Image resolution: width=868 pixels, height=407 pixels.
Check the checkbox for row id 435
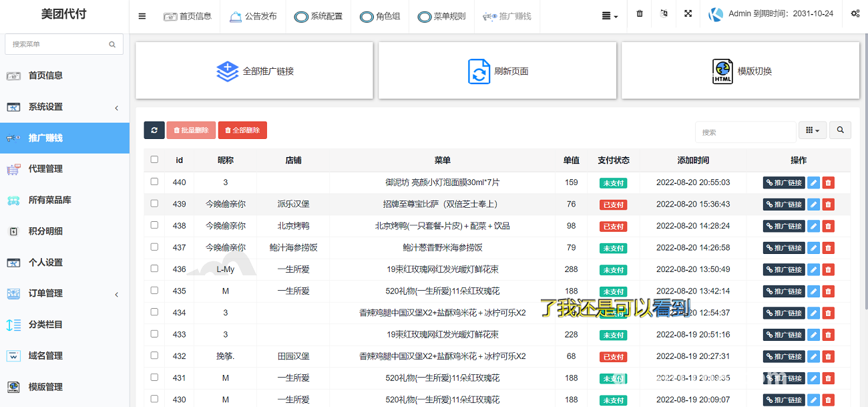(x=154, y=290)
